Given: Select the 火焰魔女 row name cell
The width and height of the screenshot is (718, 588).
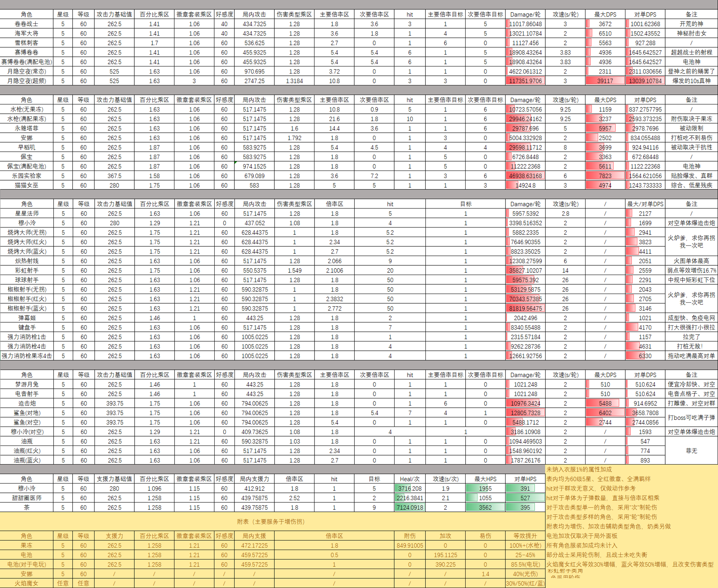Looking at the screenshot, I should tap(27, 583).
